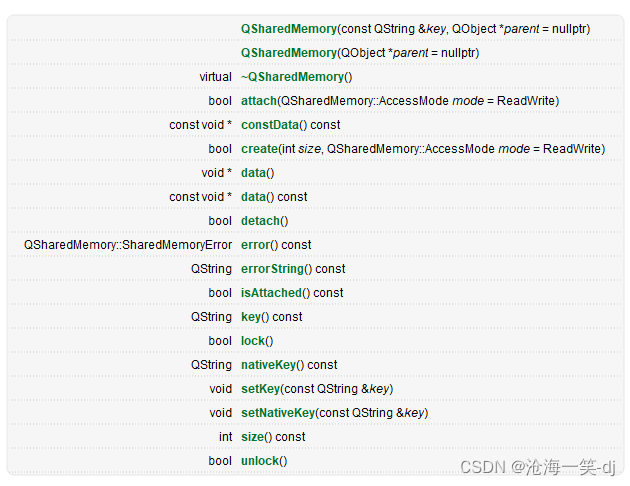Click the QSharedMemory::SharedMemoryError return type

pos(128,245)
